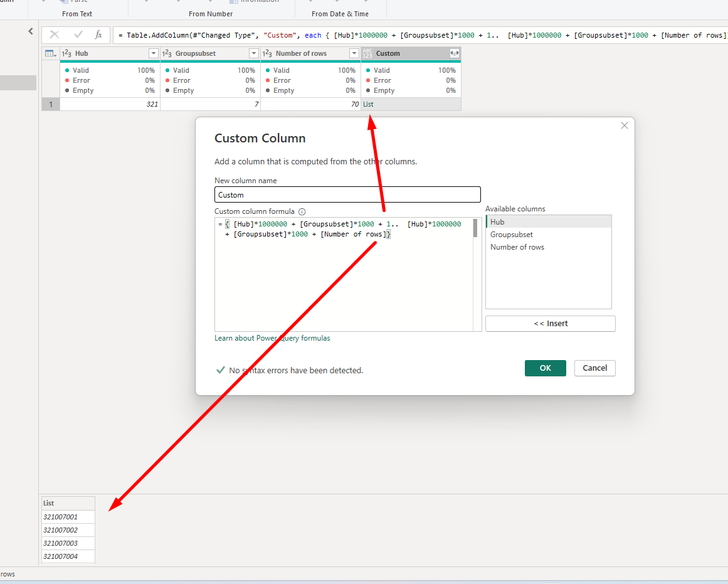Screen dimensions: 728x584
Task: Click the List preview header
Action: pyautogui.click(x=68, y=502)
